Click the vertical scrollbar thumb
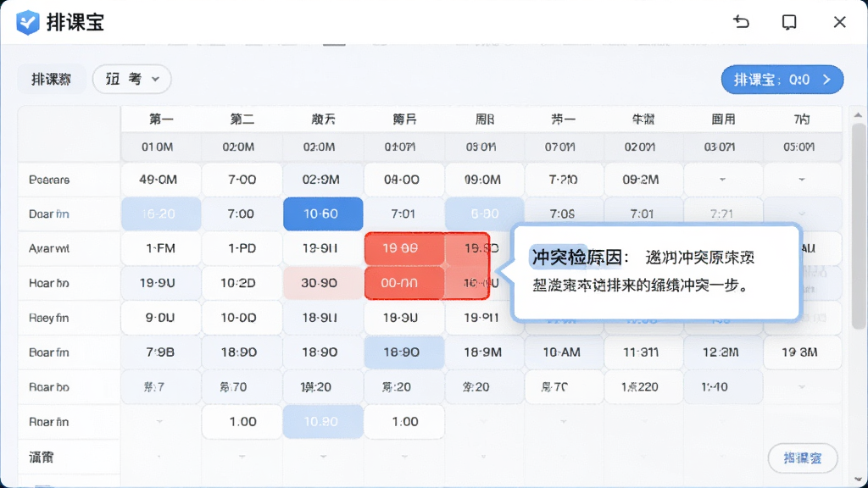Screen dimensions: 868x488 click(x=859, y=227)
